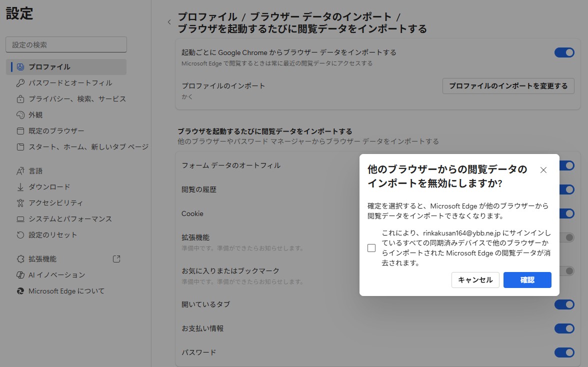This screenshot has width=588, height=367.
Task: Toggle the open tabs (開いているタブ) switch
Action: 564,304
